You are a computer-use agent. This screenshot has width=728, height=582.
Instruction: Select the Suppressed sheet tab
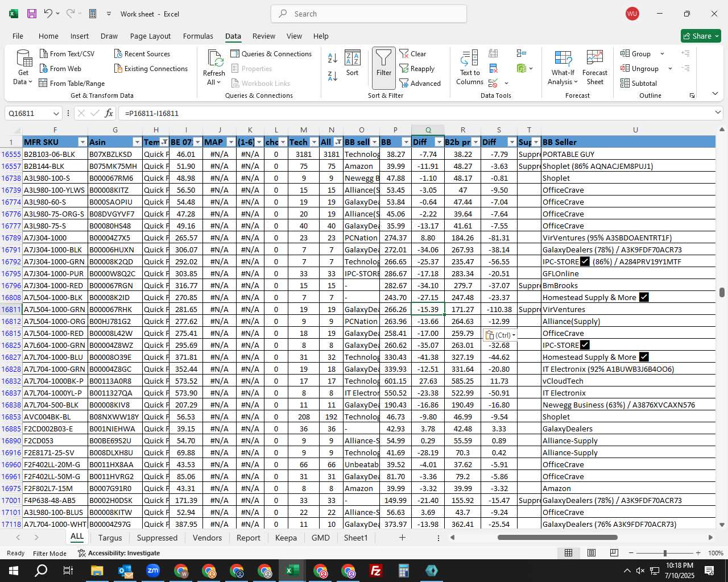pyautogui.click(x=157, y=538)
